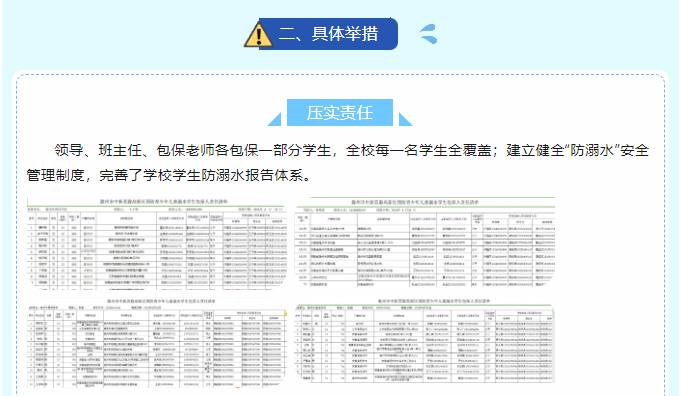Click the 压实责任 subheading label
The height and width of the screenshot is (396, 681).
coord(340,112)
